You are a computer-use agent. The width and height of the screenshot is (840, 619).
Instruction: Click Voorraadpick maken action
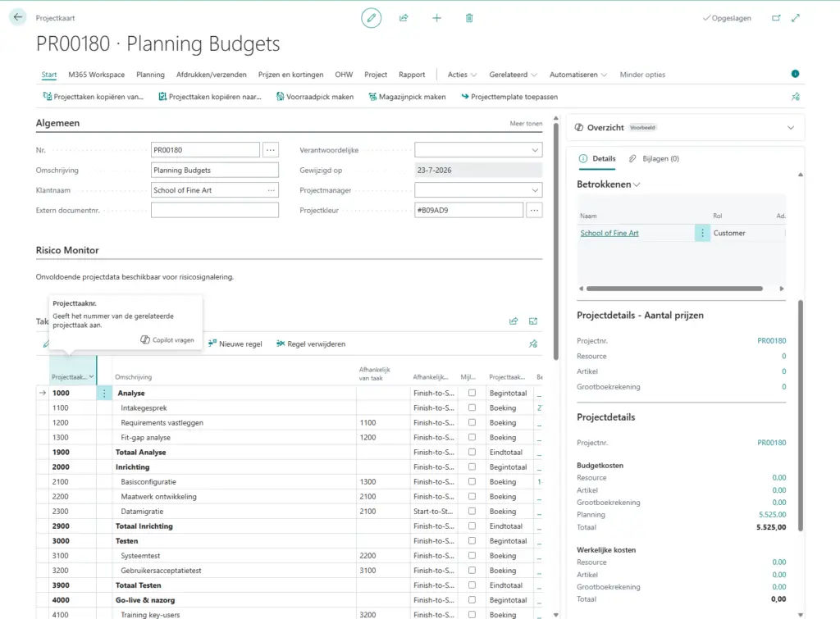[315, 97]
